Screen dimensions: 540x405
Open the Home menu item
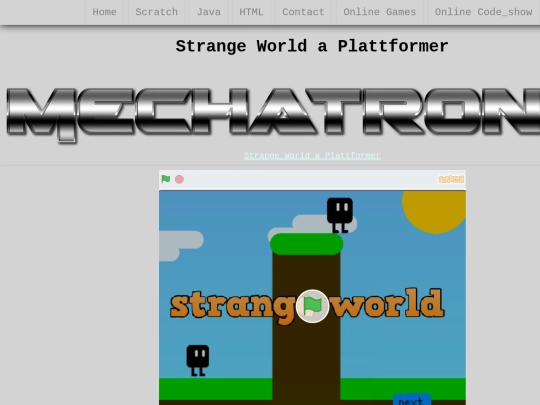pyautogui.click(x=104, y=12)
